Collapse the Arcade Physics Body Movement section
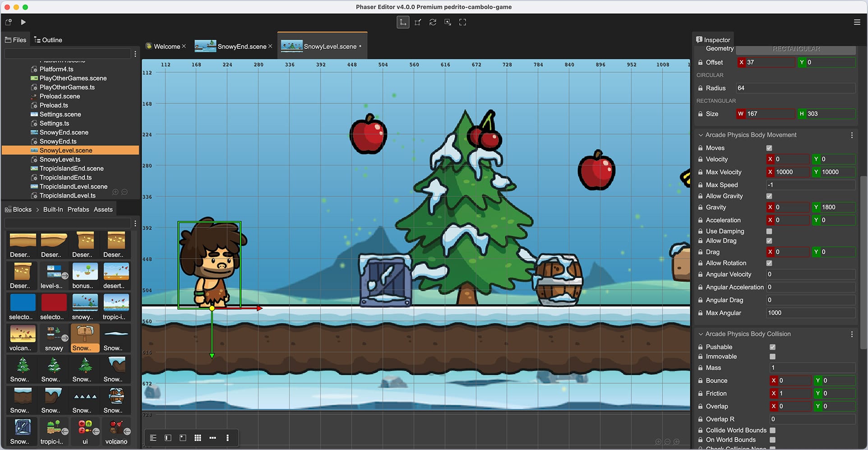 click(x=701, y=135)
